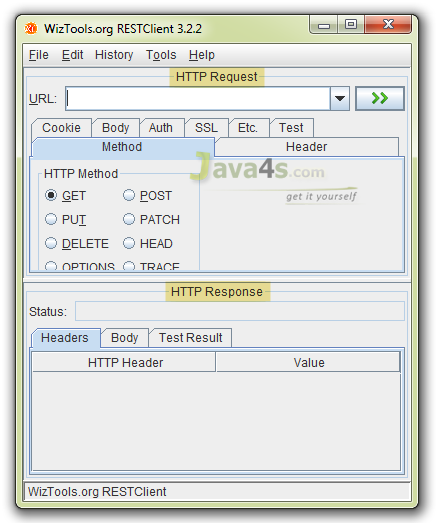Screen dimensions: 436x523
Task: Open the History menu
Action: tap(114, 55)
